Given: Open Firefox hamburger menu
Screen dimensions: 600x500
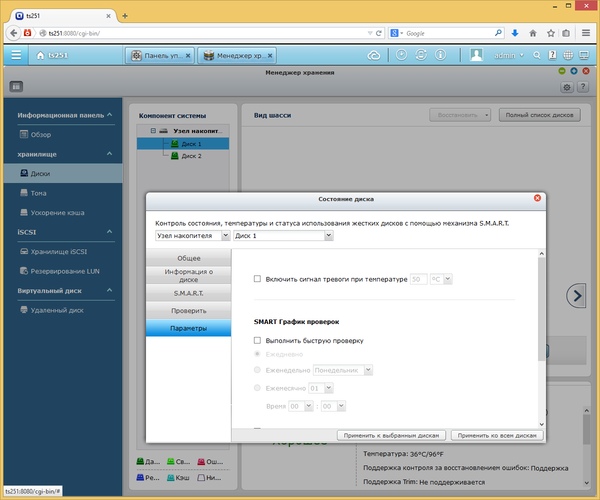Looking at the screenshot, I should 585,33.
